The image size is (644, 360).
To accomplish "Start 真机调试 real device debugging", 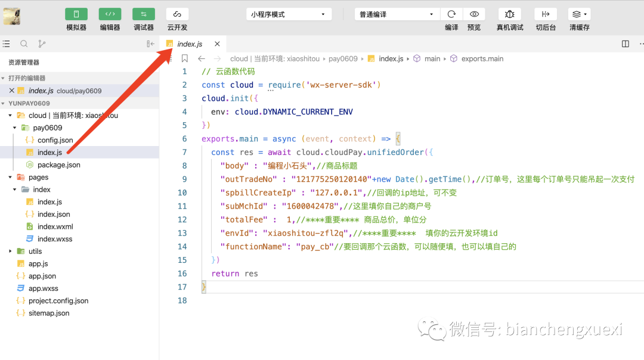I will pyautogui.click(x=509, y=14).
